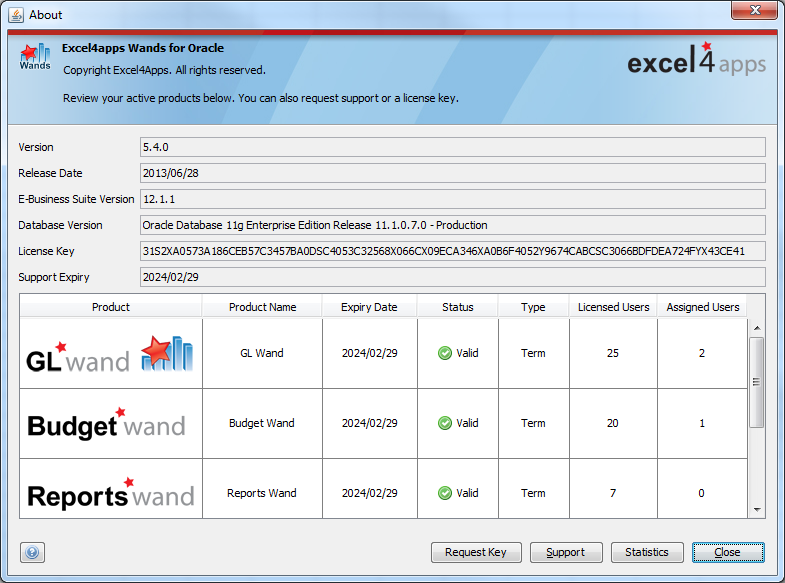Image resolution: width=785 pixels, height=583 pixels.
Task: Click the Term type cell for Budget Wand
Action: [534, 423]
